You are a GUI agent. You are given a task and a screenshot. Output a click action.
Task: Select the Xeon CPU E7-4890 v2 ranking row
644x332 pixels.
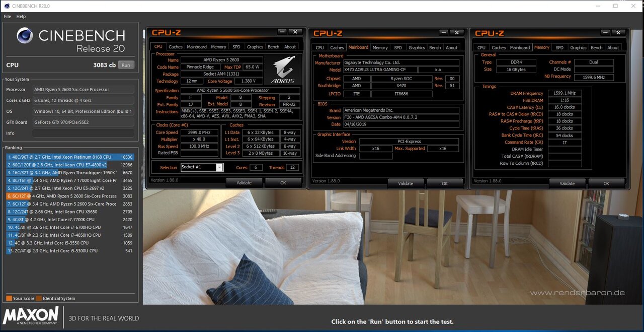(x=70, y=165)
